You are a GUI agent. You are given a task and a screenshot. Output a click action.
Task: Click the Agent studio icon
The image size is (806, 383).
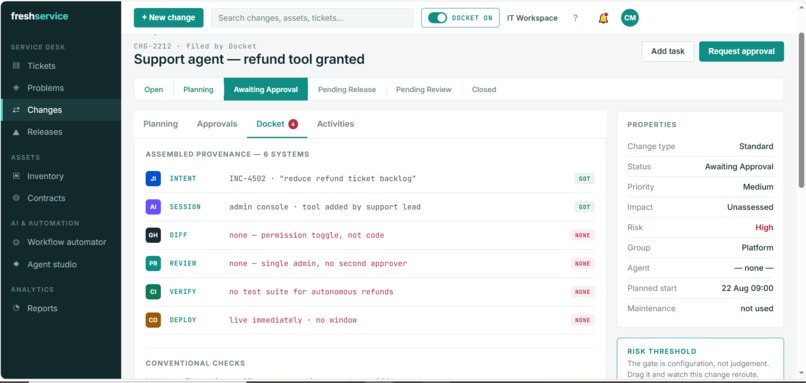coord(16,264)
